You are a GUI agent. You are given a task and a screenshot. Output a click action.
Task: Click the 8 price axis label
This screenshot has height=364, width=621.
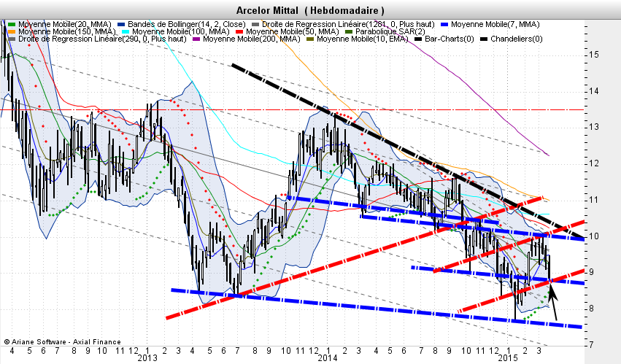[591, 309]
